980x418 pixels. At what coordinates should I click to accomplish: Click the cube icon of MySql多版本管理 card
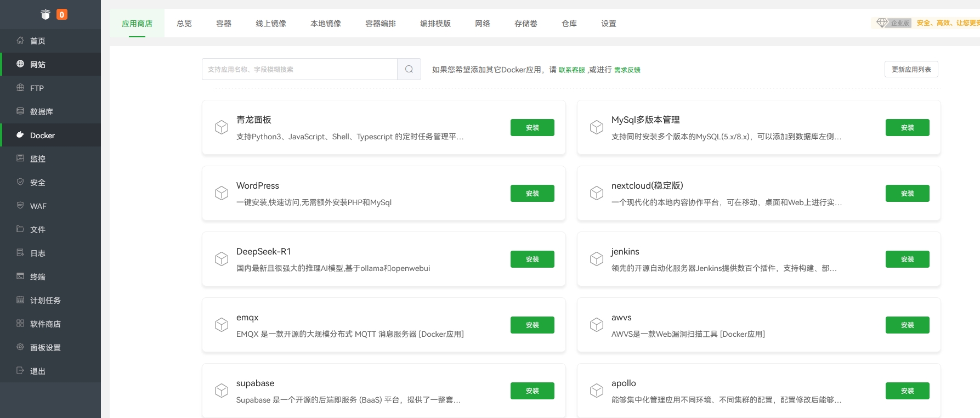point(597,127)
